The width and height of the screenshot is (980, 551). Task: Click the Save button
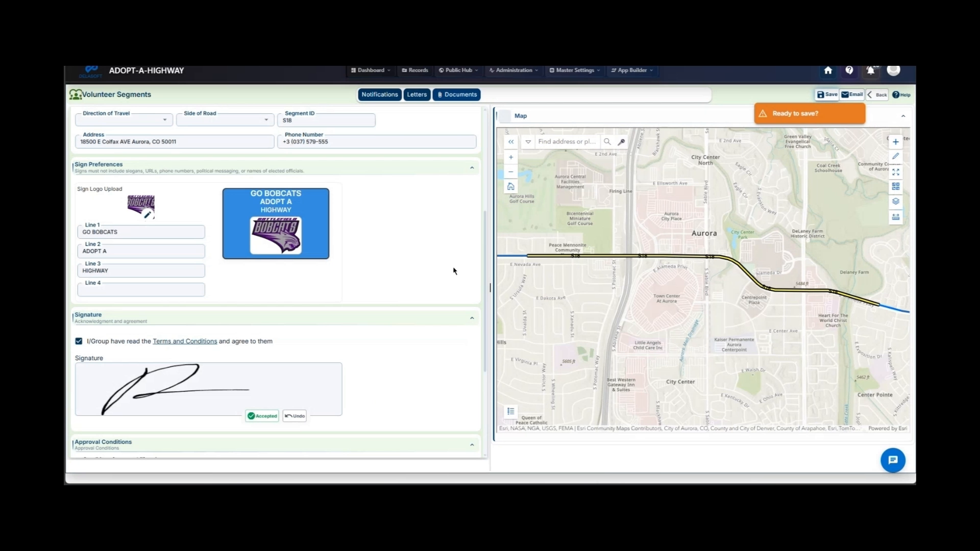click(x=826, y=94)
